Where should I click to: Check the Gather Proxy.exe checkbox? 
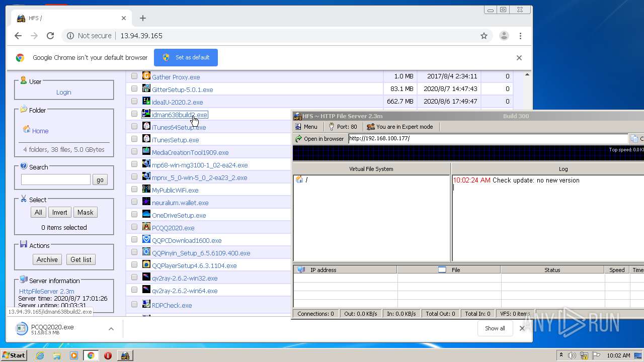(x=134, y=76)
